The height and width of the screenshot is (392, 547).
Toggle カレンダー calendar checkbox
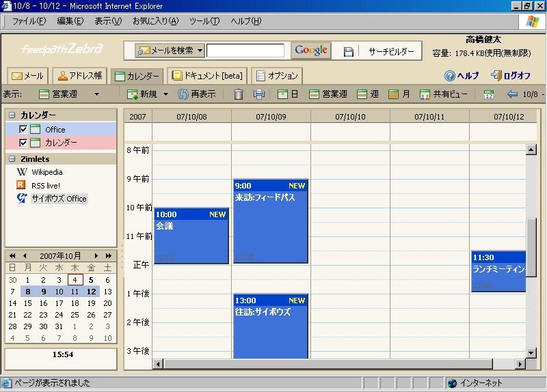coord(23,143)
